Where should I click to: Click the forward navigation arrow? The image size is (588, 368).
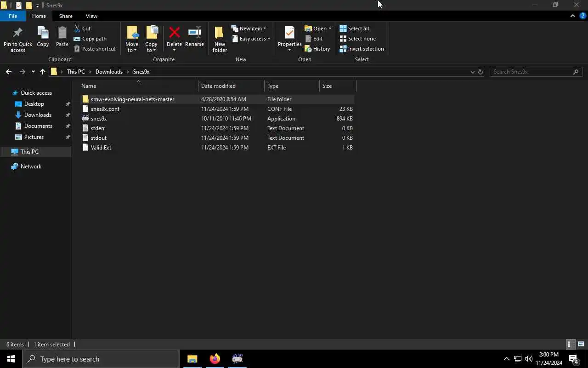point(22,72)
